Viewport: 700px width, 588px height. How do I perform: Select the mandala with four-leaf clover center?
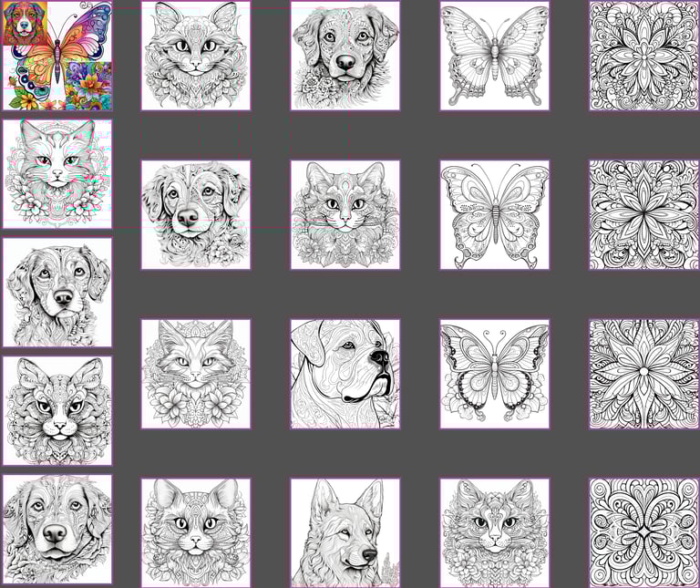(644, 533)
